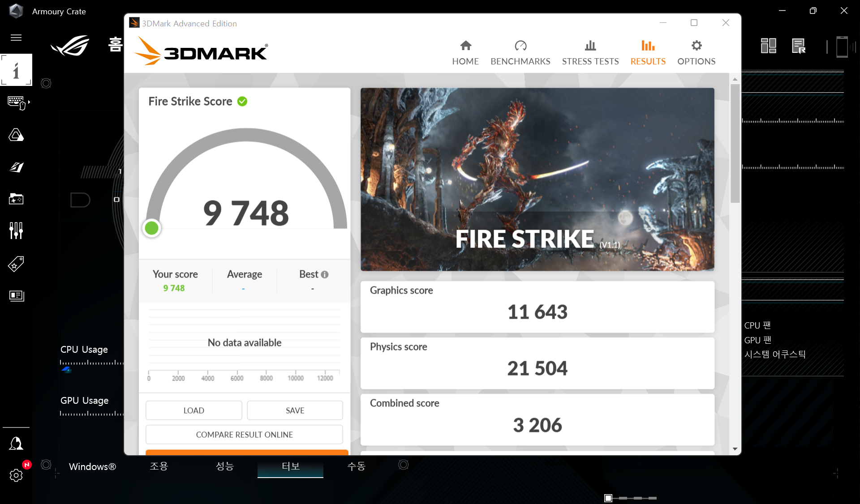Open keyboard device sidebar icon
The height and width of the screenshot is (504, 860).
(x=17, y=103)
